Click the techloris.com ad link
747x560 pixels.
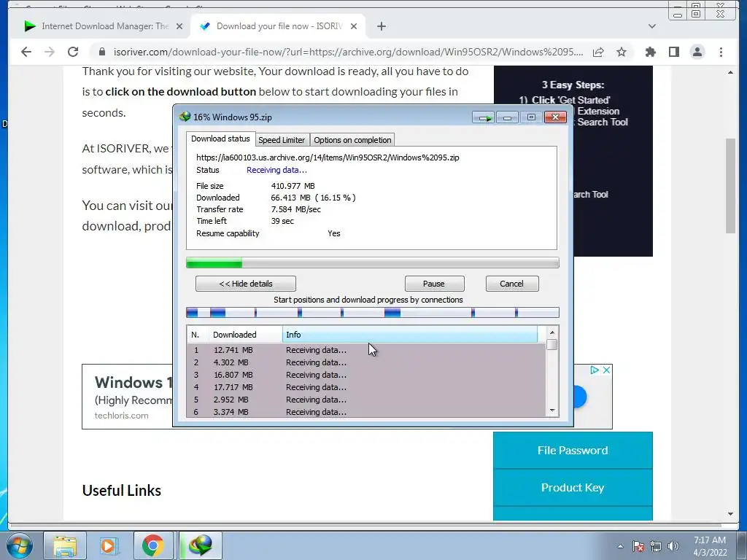[x=122, y=416]
